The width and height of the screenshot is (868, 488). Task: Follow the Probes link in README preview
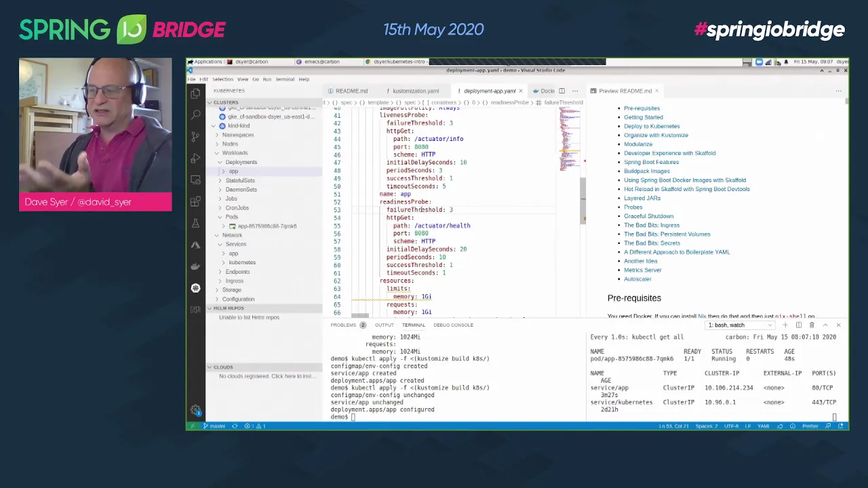(x=633, y=207)
